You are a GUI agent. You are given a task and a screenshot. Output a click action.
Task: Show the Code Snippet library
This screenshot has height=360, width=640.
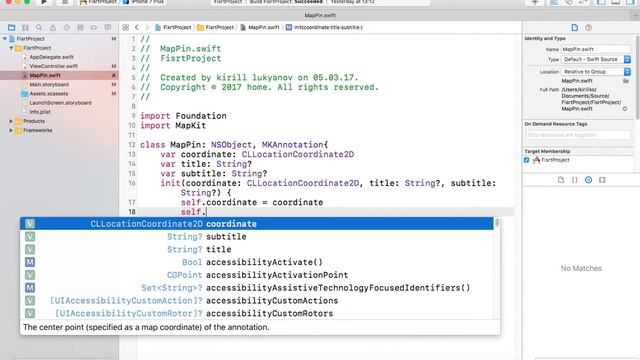tap(575, 180)
